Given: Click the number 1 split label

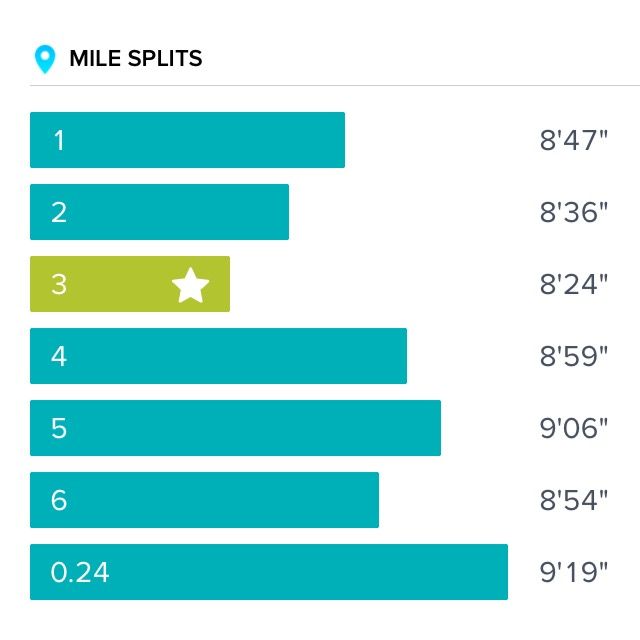Looking at the screenshot, I should (59, 140).
